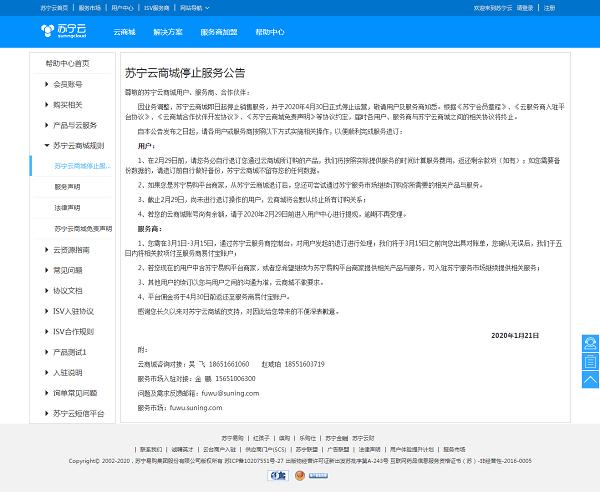Click footer link 乐购仕
Image resolution: width=600 pixels, height=492 pixels.
click(308, 438)
